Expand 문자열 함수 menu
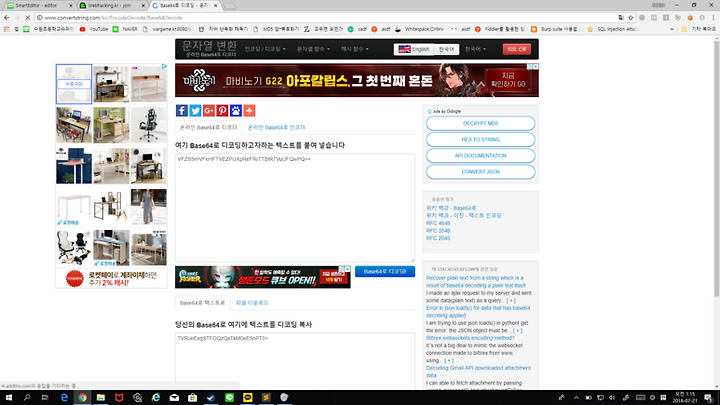 click(x=313, y=49)
